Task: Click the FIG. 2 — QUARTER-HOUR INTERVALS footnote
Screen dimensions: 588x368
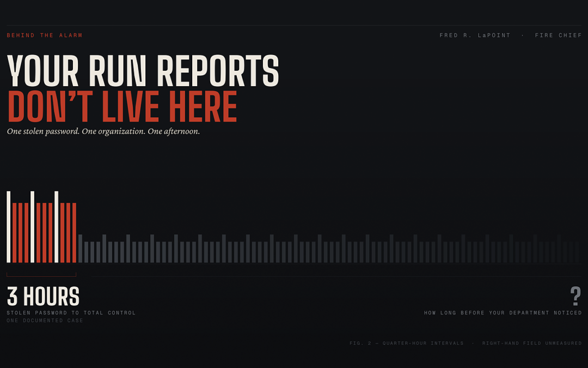Action: point(407,343)
